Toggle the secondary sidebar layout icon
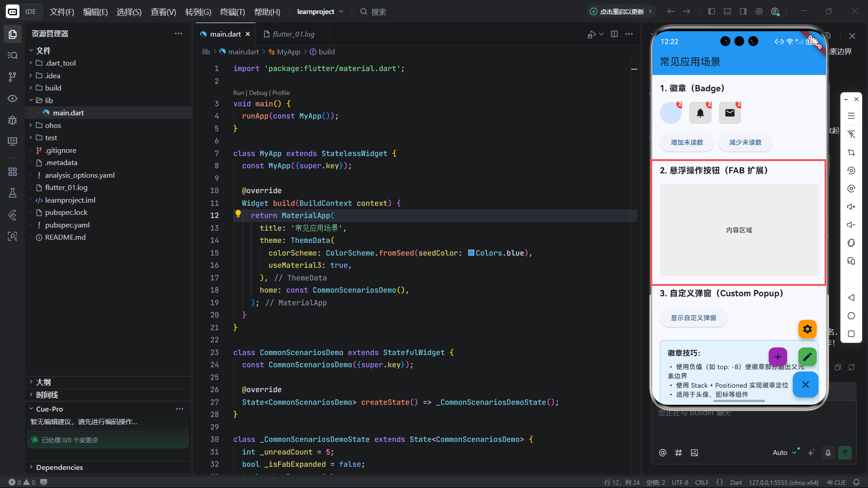 743,11
